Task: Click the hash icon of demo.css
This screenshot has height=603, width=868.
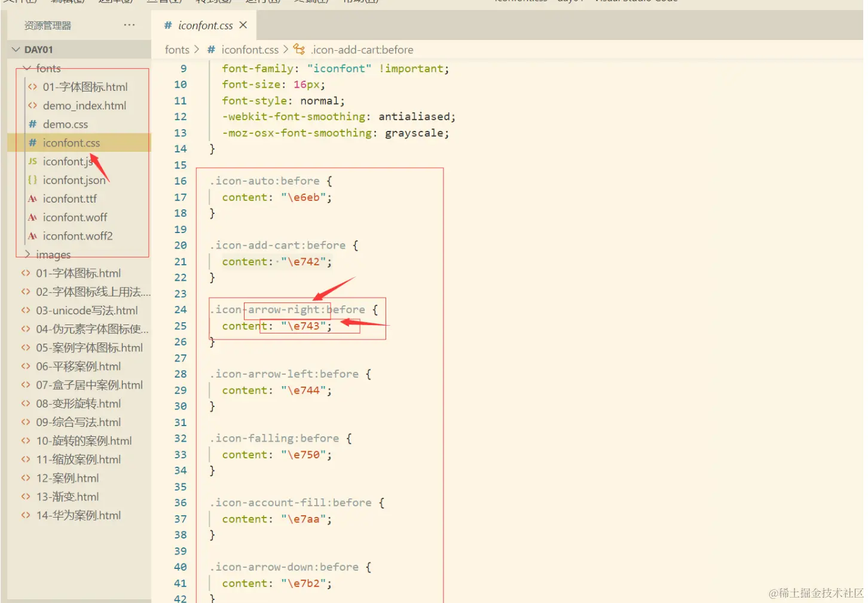Action: (32, 124)
